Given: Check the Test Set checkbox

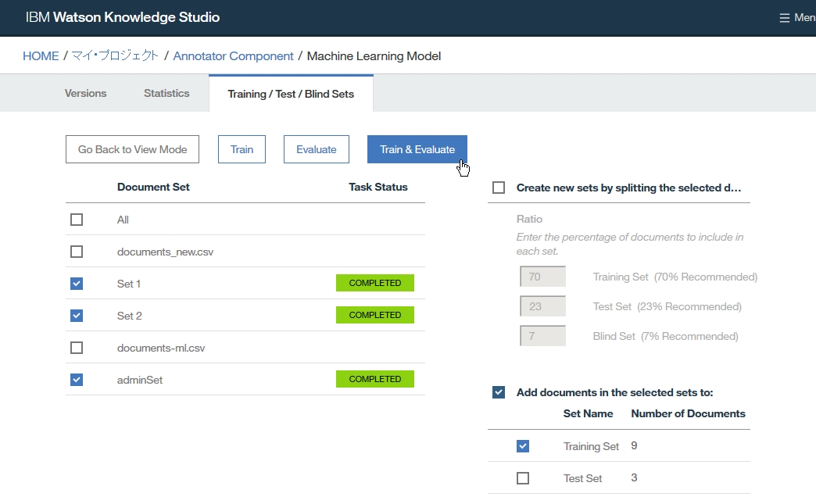Looking at the screenshot, I should [523, 478].
